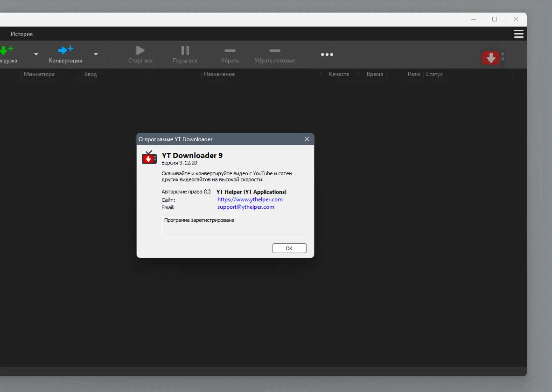
Task: Maximize the main application window
Action: [x=495, y=19]
